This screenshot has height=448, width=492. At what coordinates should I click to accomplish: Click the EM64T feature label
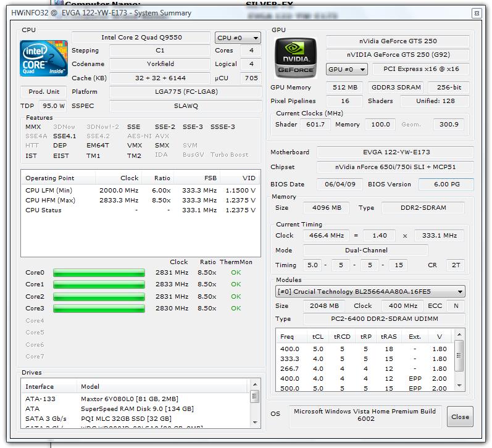[98, 146]
